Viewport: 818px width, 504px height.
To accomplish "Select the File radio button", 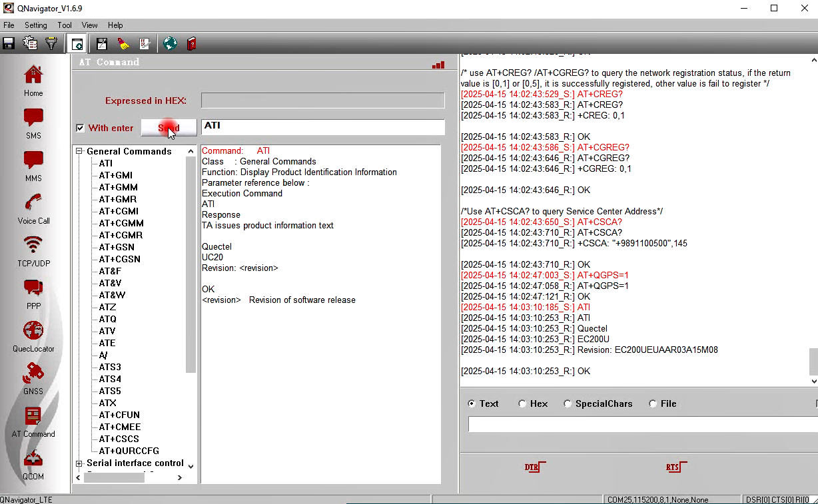I will point(653,403).
